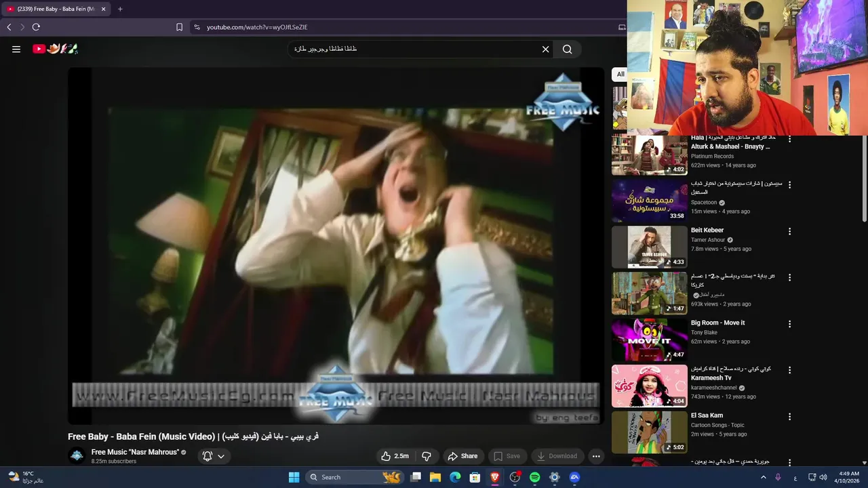Click the youtube.com address bar URL
This screenshot has height=488, width=868.
pos(257,27)
